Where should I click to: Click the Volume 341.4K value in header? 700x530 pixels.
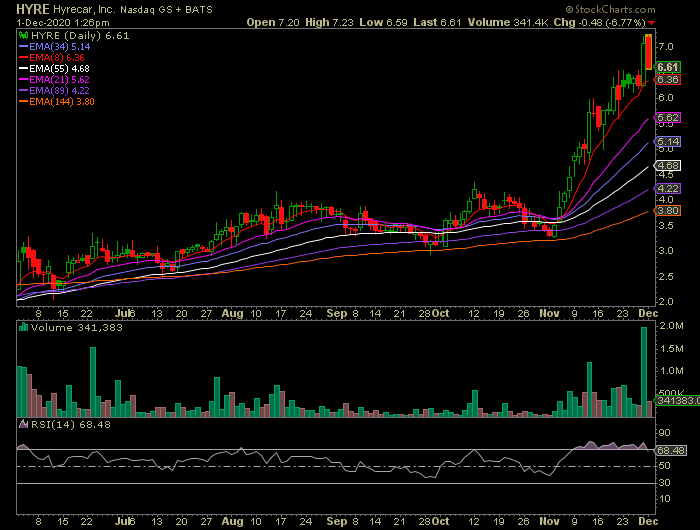point(508,22)
